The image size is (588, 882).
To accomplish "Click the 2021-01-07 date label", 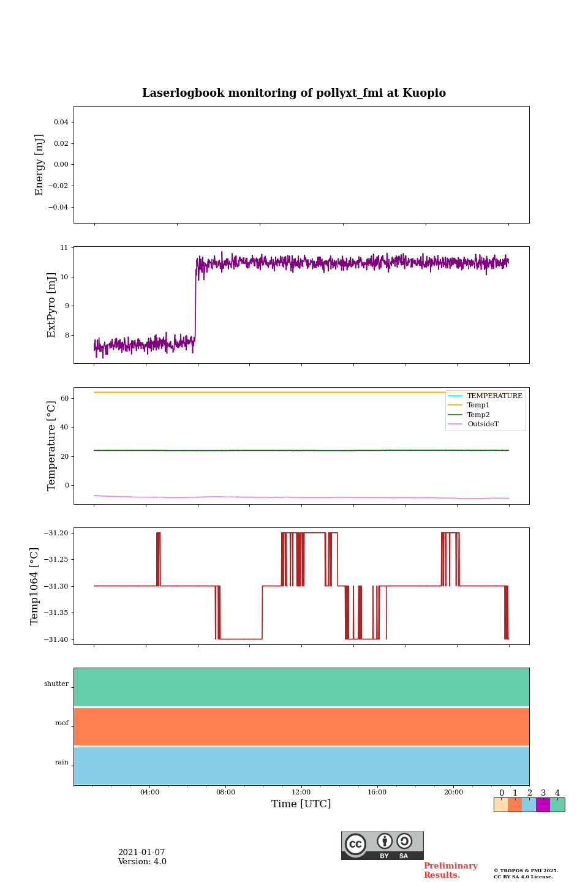I will [141, 852].
